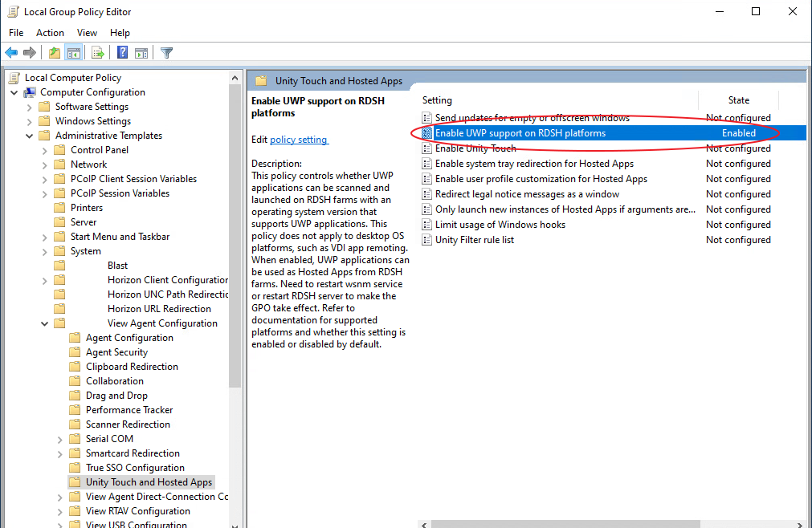This screenshot has width=812, height=528.
Task: Collapse the View Agent Configuration node
Action: [x=46, y=323]
